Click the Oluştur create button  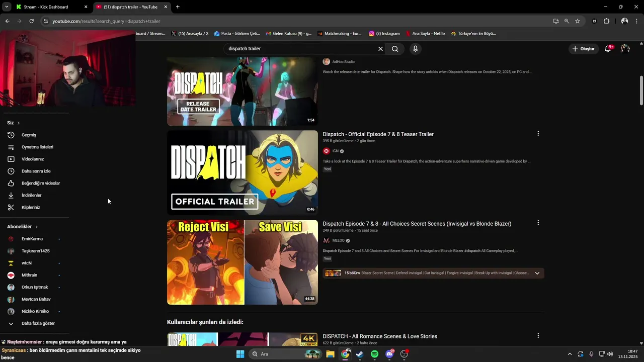coord(584,49)
